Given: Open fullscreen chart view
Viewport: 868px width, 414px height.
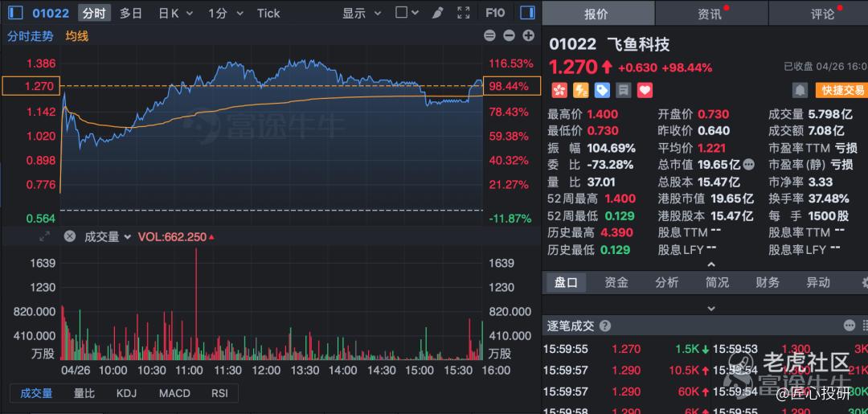Looking at the screenshot, I should tap(464, 13).
